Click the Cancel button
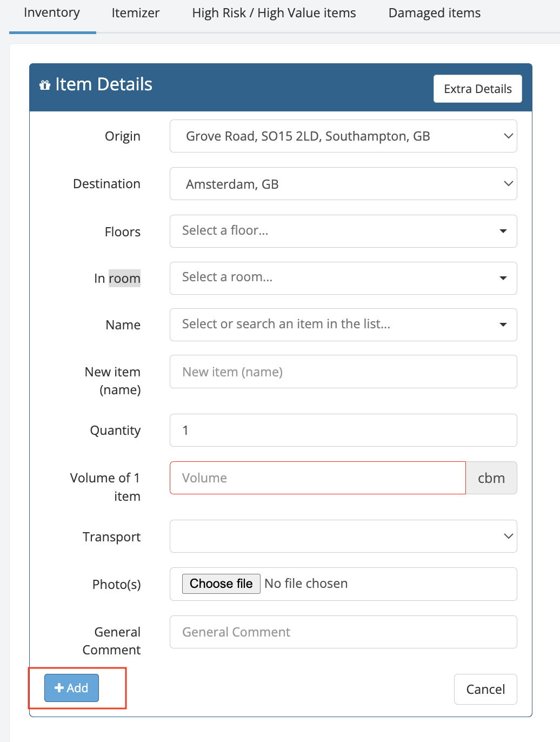This screenshot has height=742, width=560. tap(485, 690)
